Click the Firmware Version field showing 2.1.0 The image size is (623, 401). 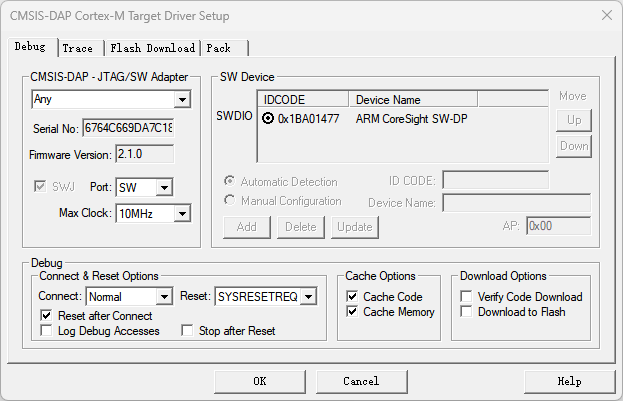145,154
